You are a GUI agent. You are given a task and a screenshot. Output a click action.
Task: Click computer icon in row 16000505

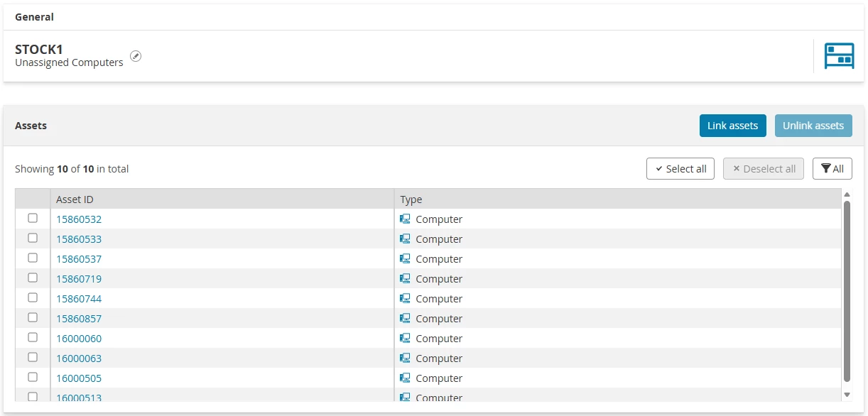pyautogui.click(x=406, y=378)
